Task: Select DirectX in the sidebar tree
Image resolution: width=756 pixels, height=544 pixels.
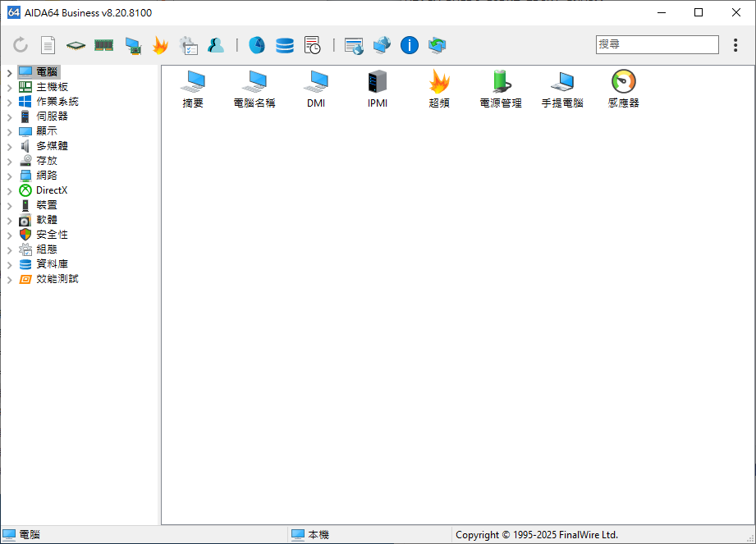Action: click(x=52, y=190)
